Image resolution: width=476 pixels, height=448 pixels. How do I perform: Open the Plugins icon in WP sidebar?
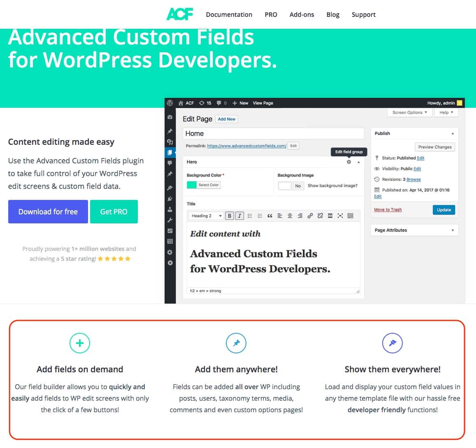(x=170, y=199)
